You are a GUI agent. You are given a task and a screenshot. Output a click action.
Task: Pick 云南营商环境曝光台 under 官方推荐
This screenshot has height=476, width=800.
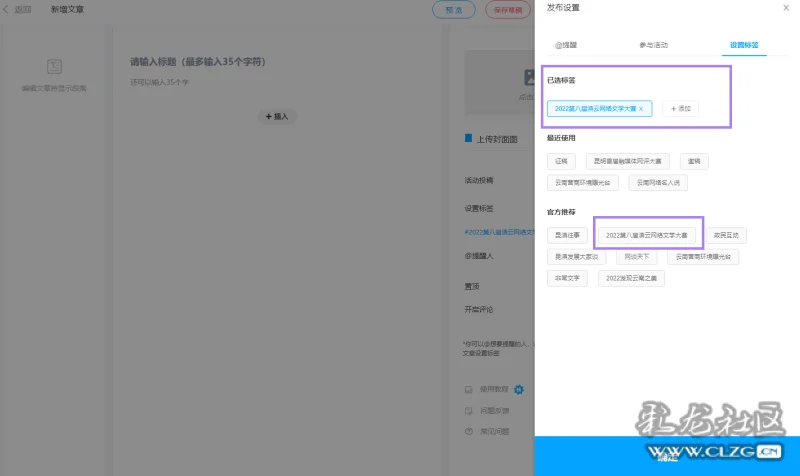703,257
